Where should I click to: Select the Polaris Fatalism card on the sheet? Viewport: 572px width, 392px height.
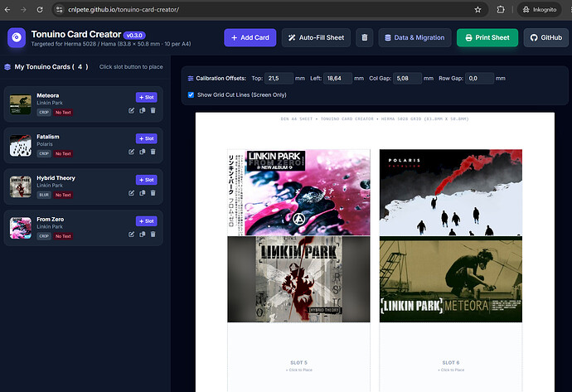(451, 192)
